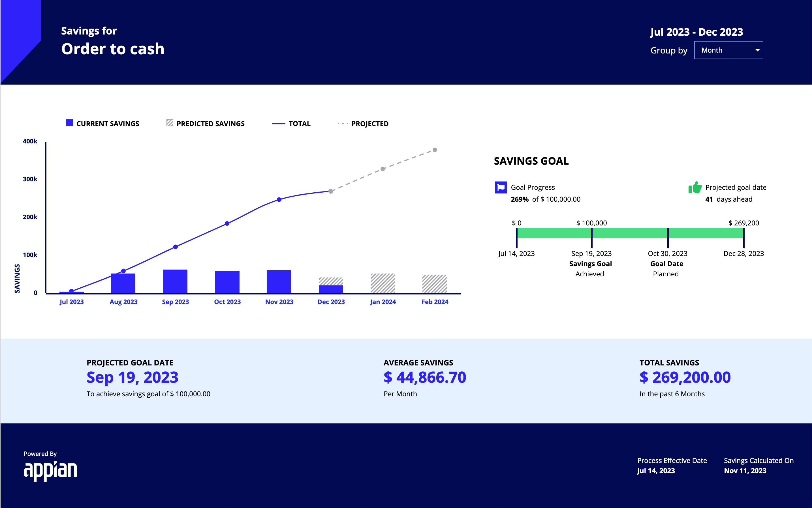Viewport: 812px width, 508px height.
Task: Toggle the Current Savings legend swatch
Action: [x=70, y=123]
